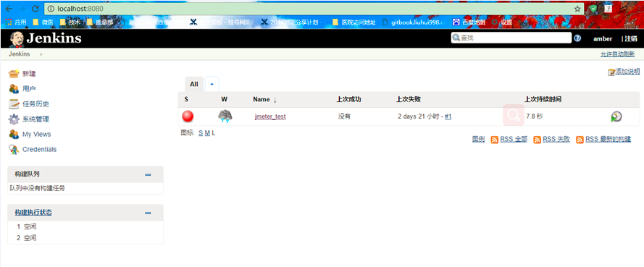Open the 应用 apps bookmark

coord(16,22)
